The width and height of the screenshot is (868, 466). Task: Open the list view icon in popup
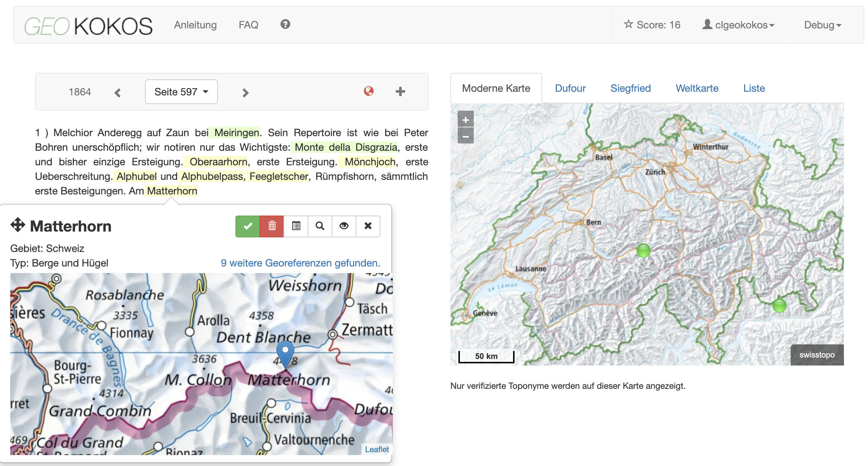296,226
